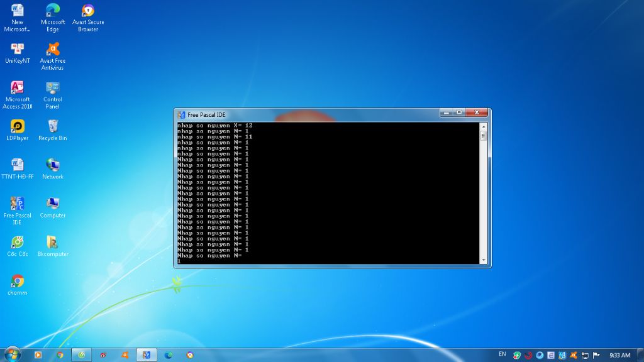This screenshot has height=362, width=644.
Task: Select the Computer desktop icon
Action: pyautogui.click(x=53, y=207)
